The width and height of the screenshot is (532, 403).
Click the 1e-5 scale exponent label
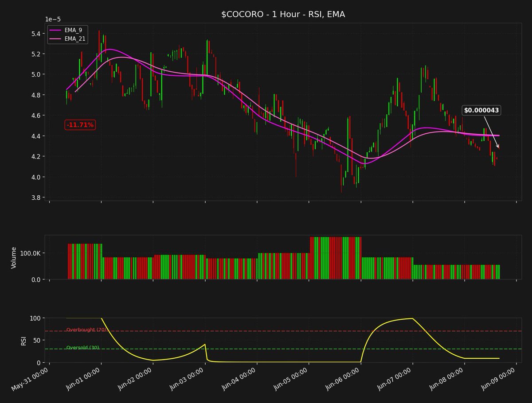tap(53, 19)
